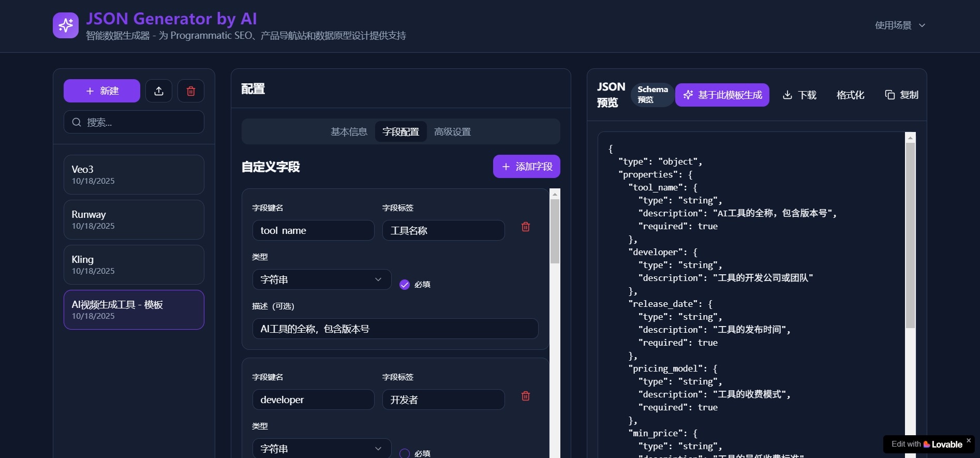Delete the tool name field
Viewport: 980px width, 458px height.
coord(526,227)
